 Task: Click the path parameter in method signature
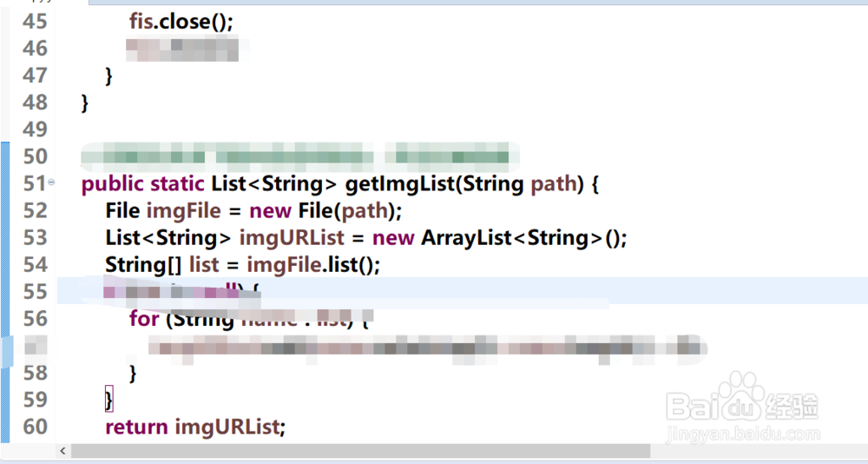pyautogui.click(x=554, y=184)
